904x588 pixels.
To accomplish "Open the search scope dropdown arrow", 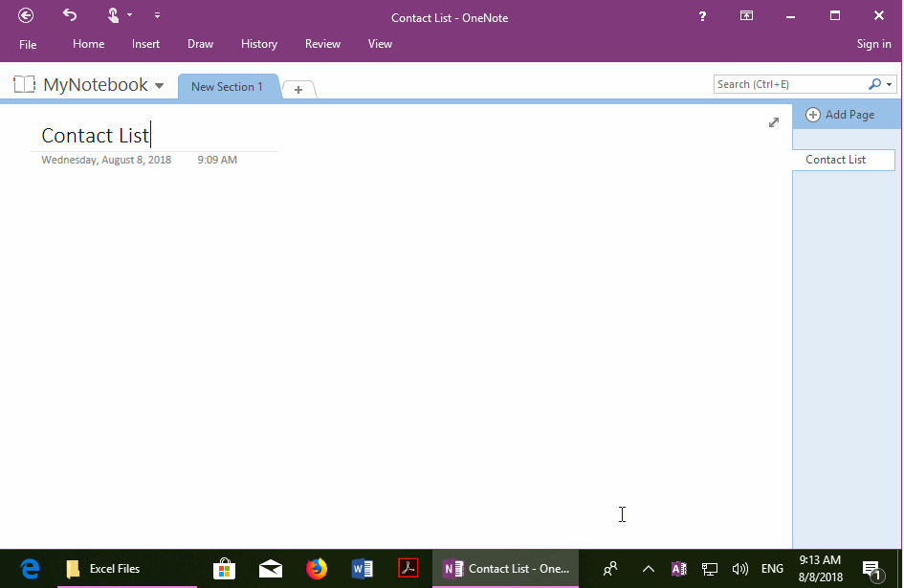I will (890, 84).
